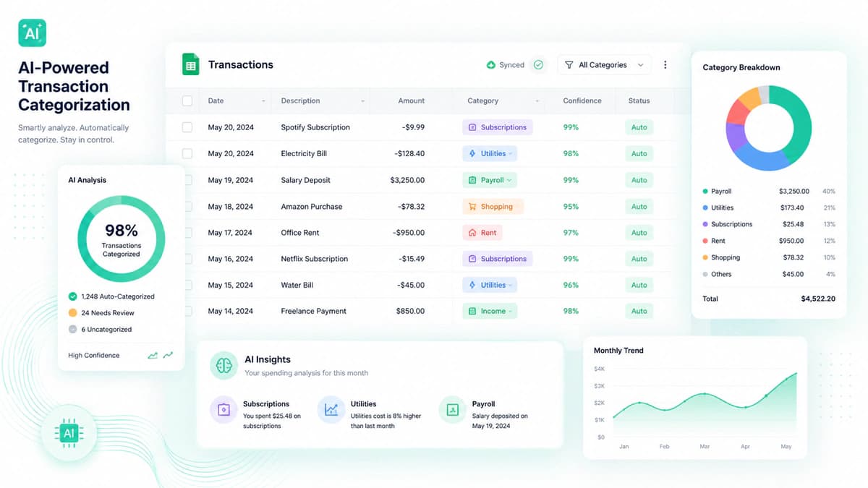Click the Payroll insight icon

(453, 410)
